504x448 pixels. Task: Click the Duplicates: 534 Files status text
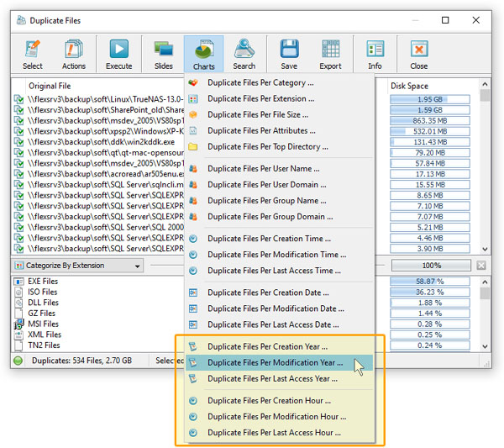tap(81, 361)
